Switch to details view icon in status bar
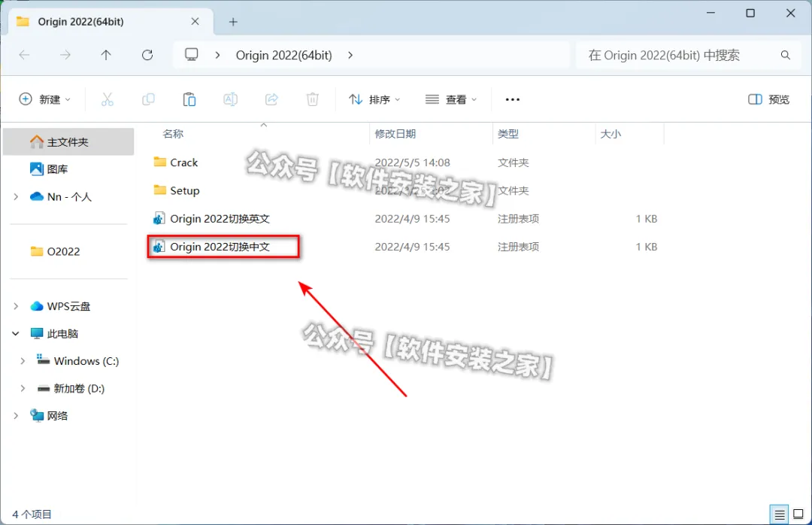The image size is (812, 525). (779, 514)
